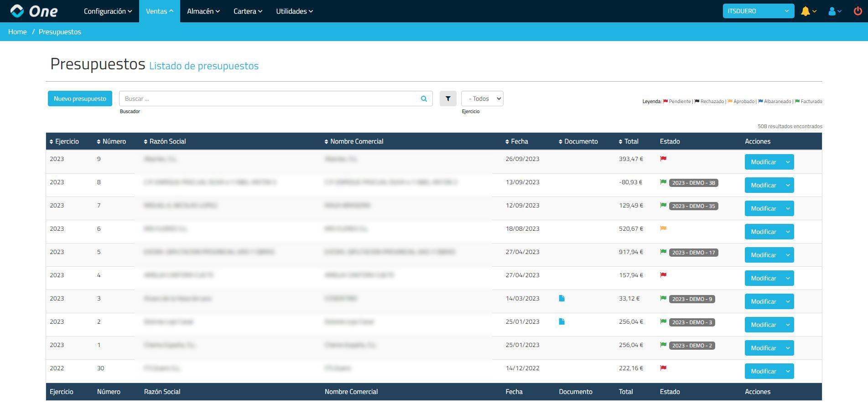
Task: Open the Utilidades menu
Action: pos(294,11)
